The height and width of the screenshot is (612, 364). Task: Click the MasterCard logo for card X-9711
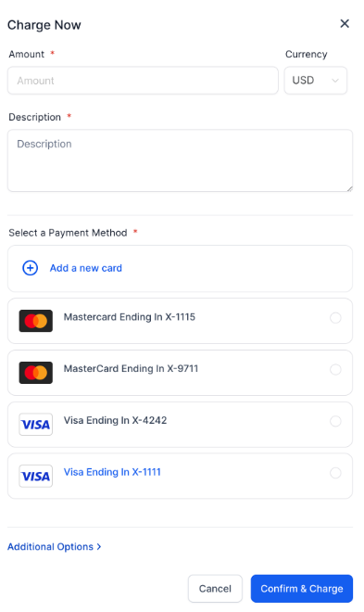36,373
